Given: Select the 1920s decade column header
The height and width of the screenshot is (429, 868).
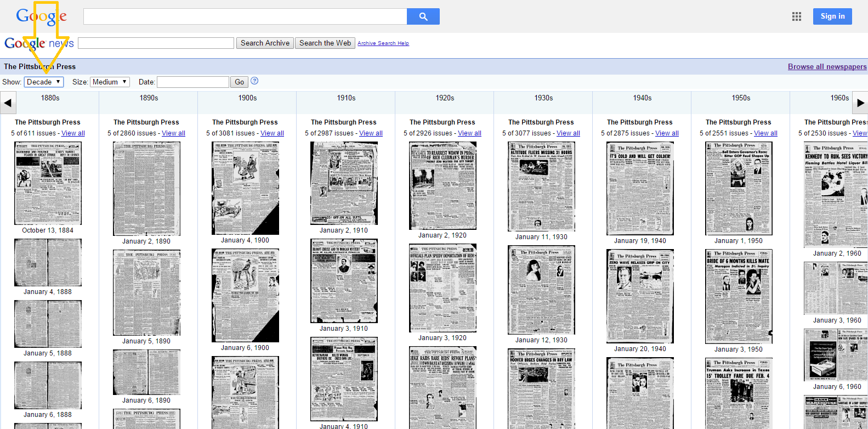Looking at the screenshot, I should 445,98.
